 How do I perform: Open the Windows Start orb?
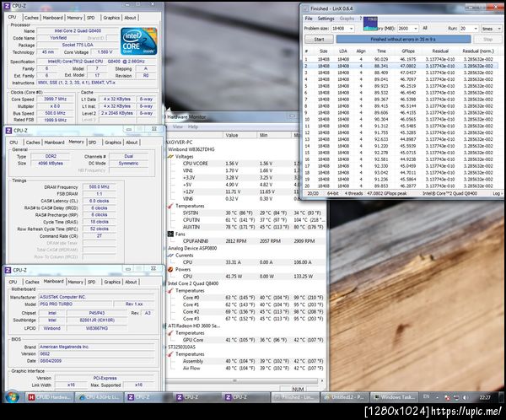pos(12,396)
